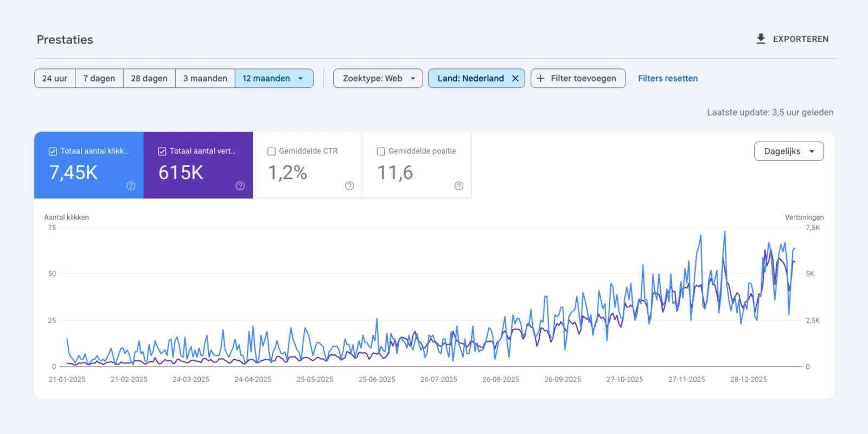868x434 pixels.
Task: Click the 25-06-2025 axis date
Action: 377,380
